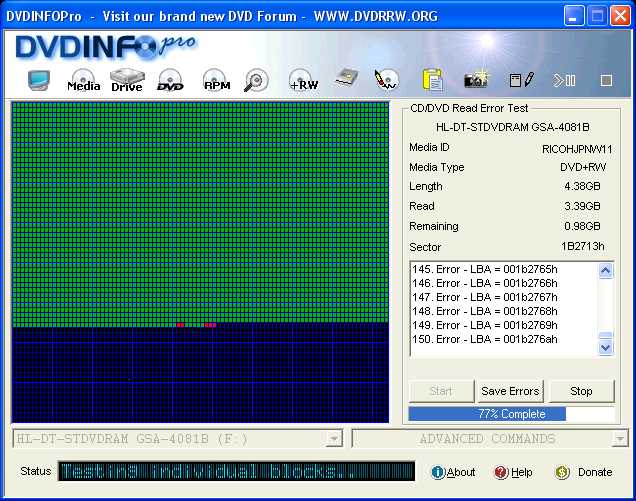Open the DVD disc info tool

(x=170, y=80)
